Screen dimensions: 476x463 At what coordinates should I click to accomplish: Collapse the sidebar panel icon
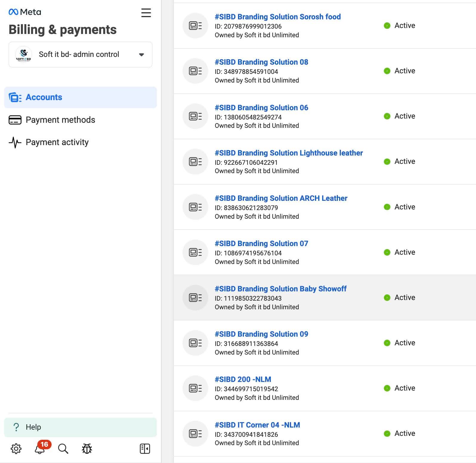145,448
